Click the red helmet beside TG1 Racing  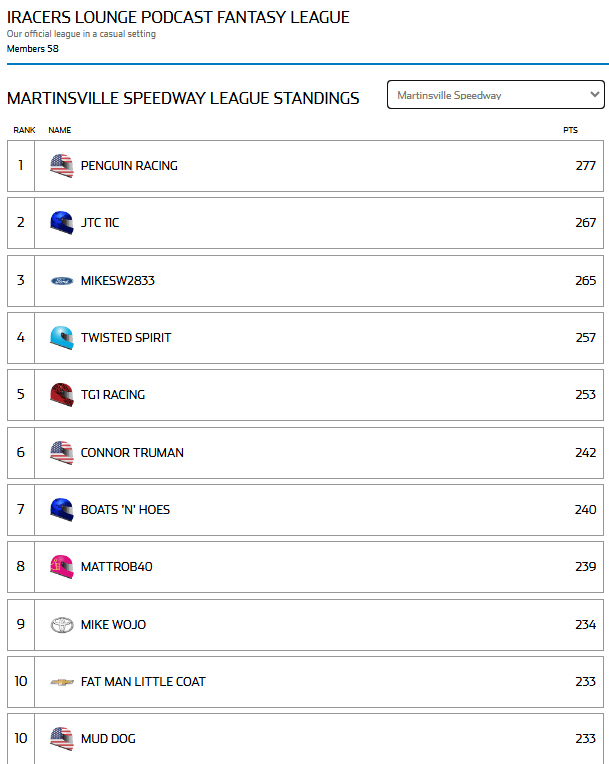[62, 395]
